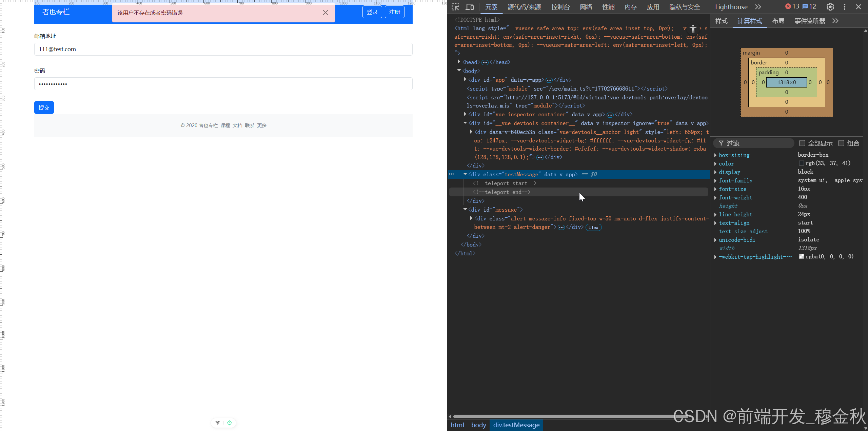Open DevTools settings gear
The width and height of the screenshot is (868, 431).
(830, 7)
